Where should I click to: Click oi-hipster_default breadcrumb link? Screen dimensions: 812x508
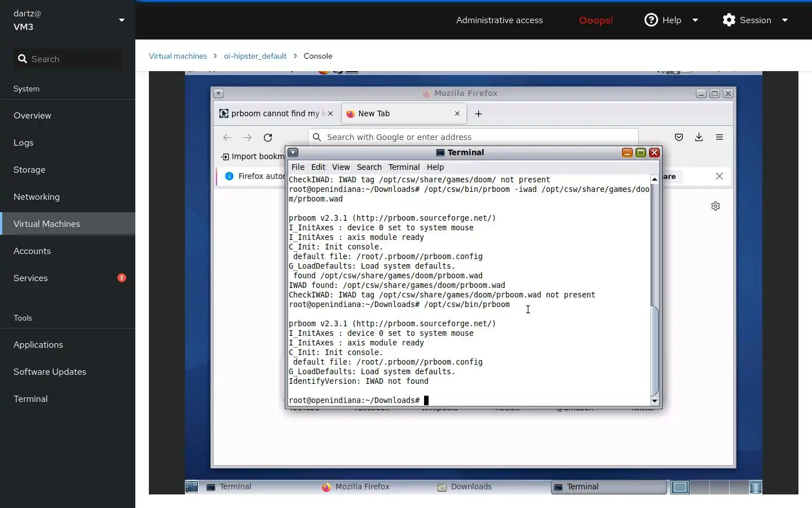tap(255, 56)
